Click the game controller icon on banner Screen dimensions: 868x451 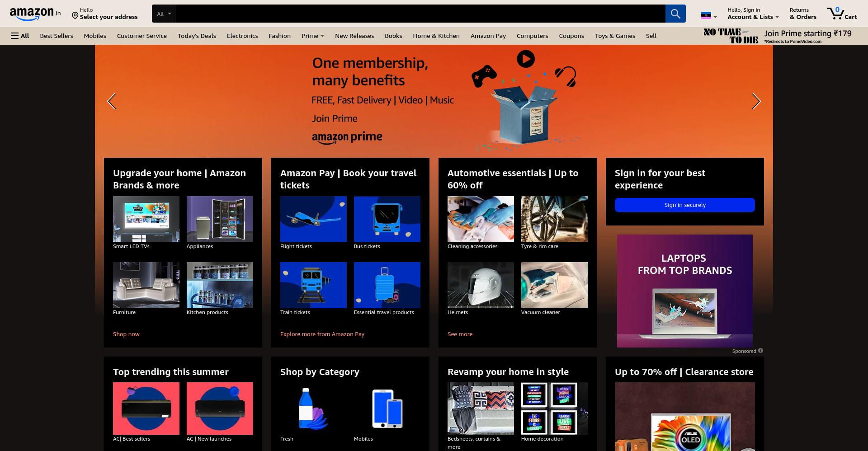click(484, 76)
